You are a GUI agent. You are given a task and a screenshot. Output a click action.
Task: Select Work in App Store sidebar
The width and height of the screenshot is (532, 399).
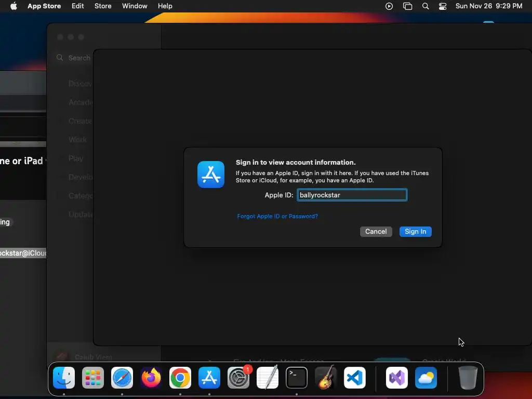(x=77, y=139)
